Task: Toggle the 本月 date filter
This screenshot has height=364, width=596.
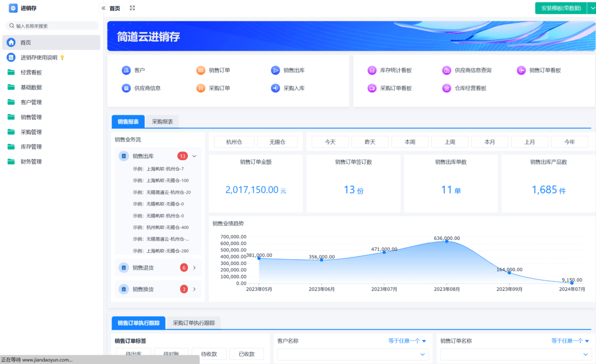Action: click(490, 142)
